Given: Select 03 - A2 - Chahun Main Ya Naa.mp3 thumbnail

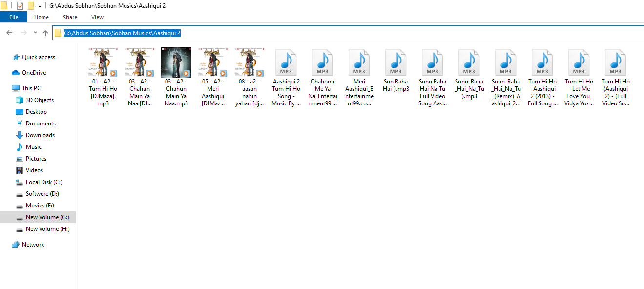Looking at the screenshot, I should tap(176, 62).
